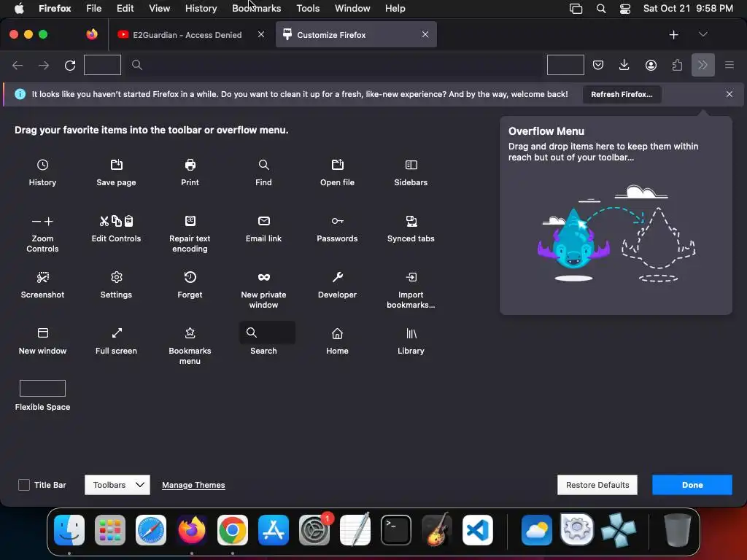Open a new tab with plus button

[673, 35]
